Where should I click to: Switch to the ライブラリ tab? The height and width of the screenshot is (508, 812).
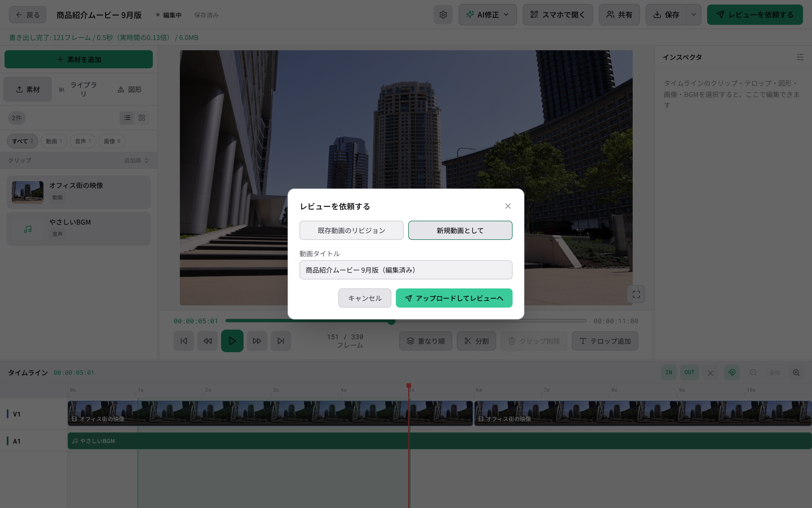[78, 89]
